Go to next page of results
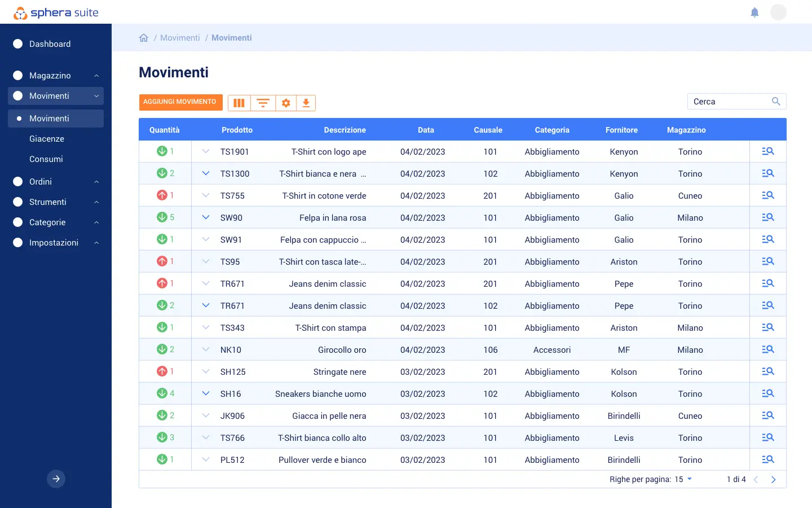Screen dimensions: 812x508 coord(774,480)
